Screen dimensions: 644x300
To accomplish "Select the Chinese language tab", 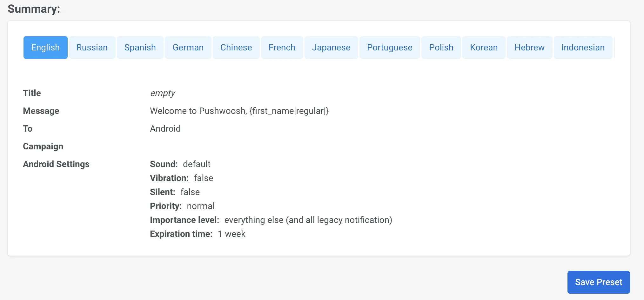I will pos(236,48).
